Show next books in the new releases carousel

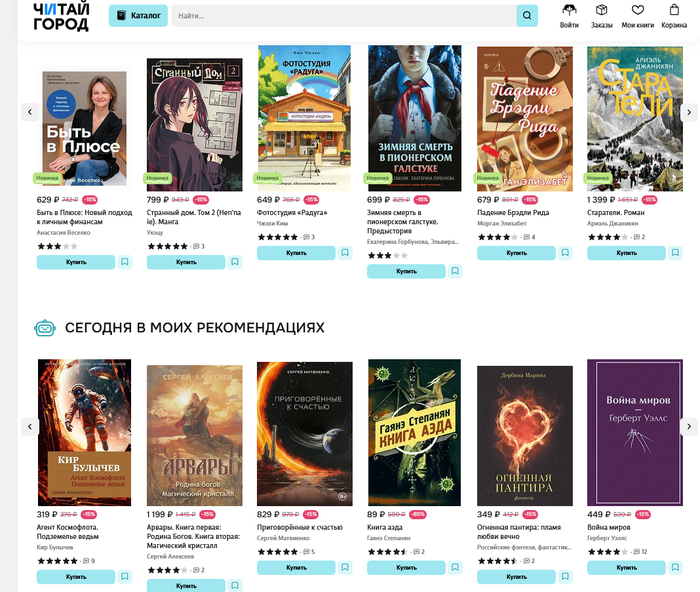(x=689, y=112)
